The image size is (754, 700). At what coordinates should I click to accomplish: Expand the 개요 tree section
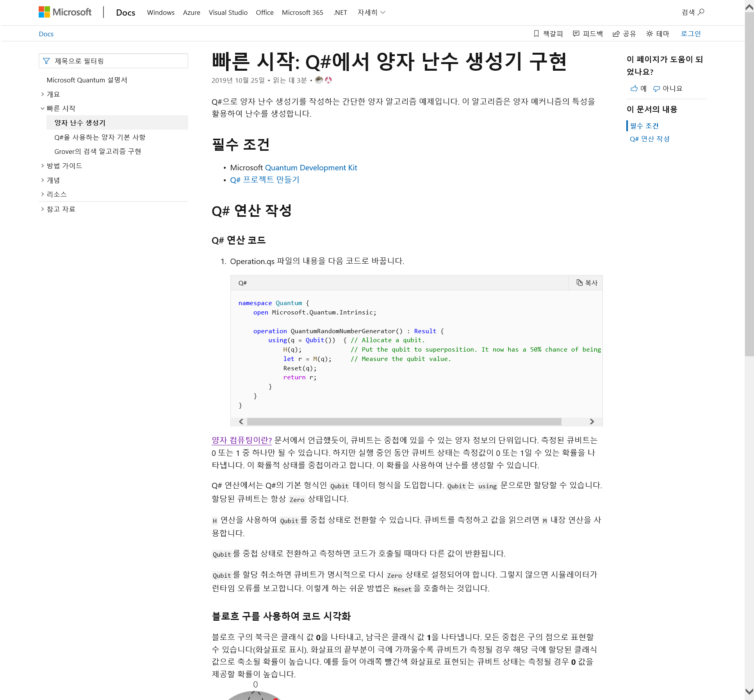pos(43,94)
